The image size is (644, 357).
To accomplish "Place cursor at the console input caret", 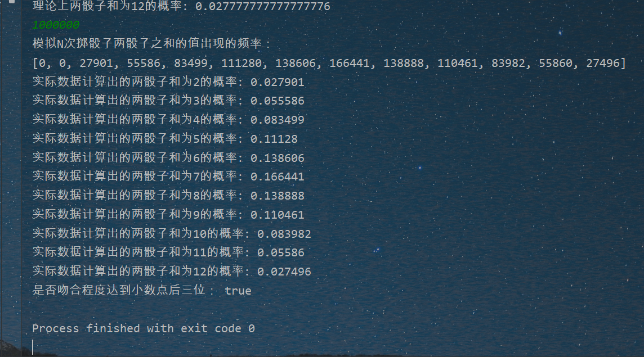I will coord(33,347).
